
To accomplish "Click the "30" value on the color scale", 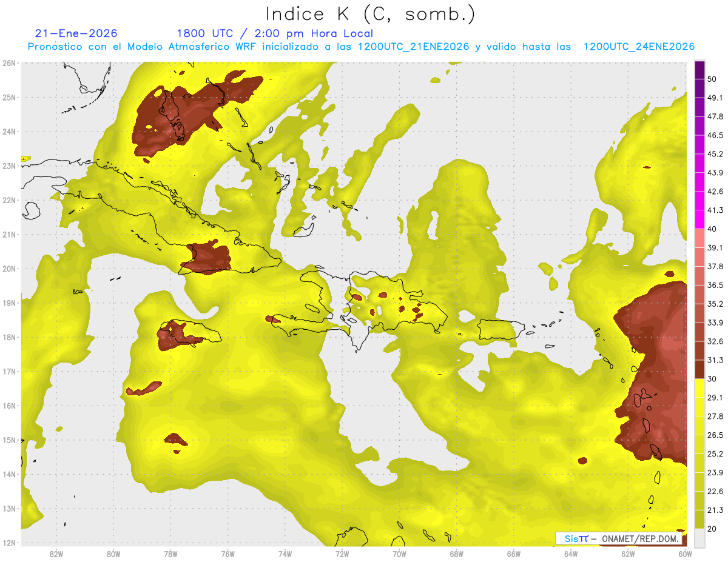I will (x=712, y=379).
